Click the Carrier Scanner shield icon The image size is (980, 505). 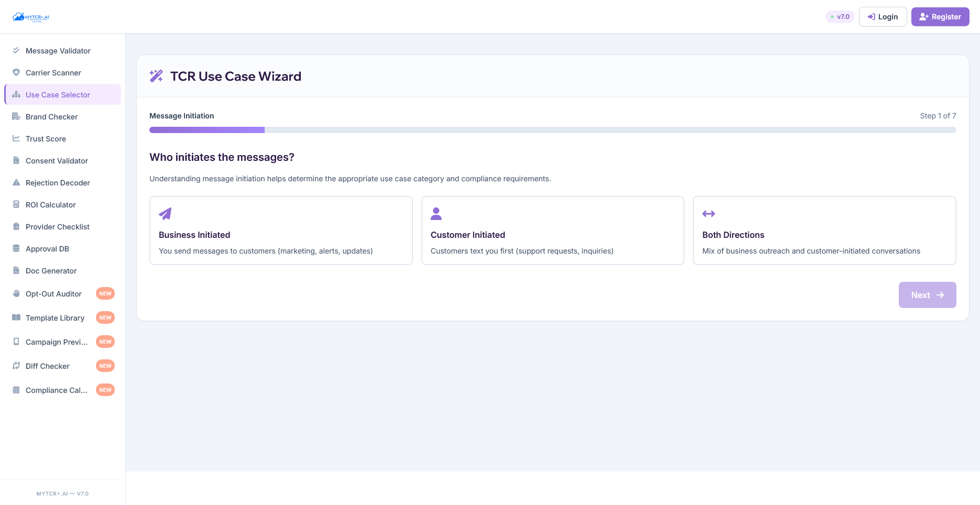coord(16,72)
